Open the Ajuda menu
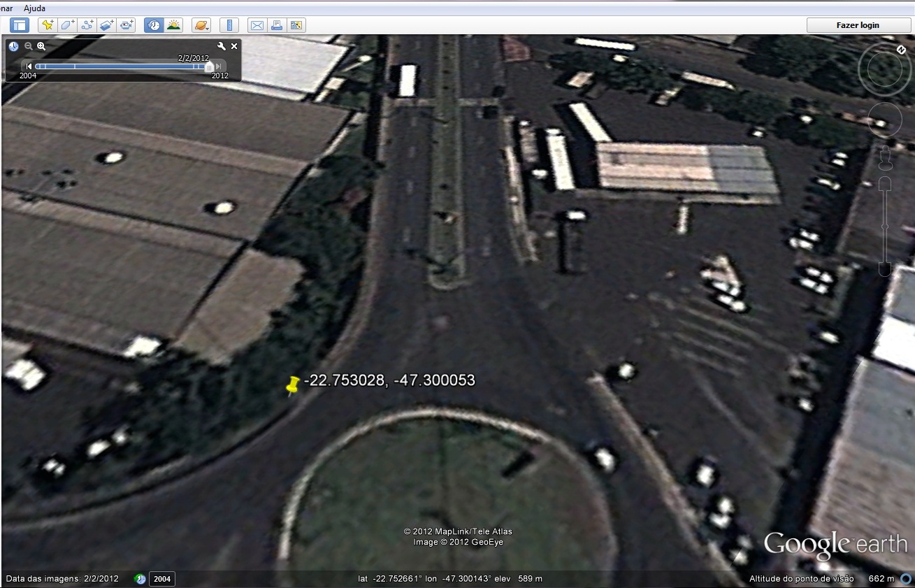 (x=34, y=8)
